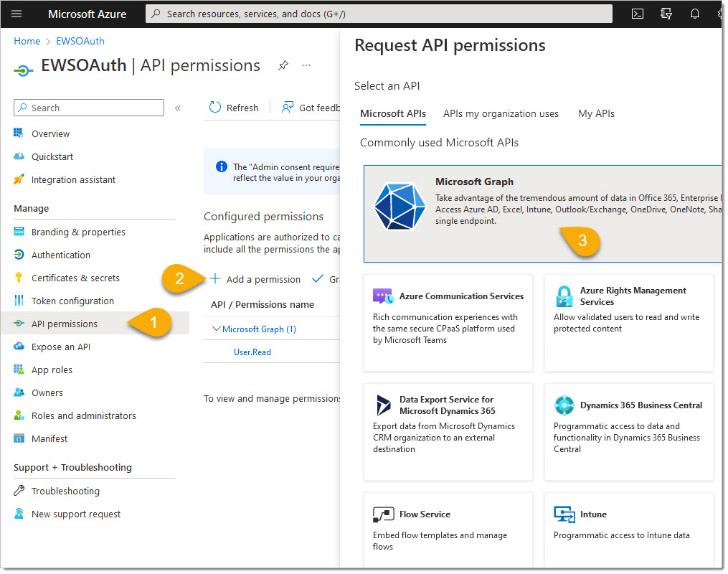Switch to APIs my organization uses tab

[x=502, y=114]
